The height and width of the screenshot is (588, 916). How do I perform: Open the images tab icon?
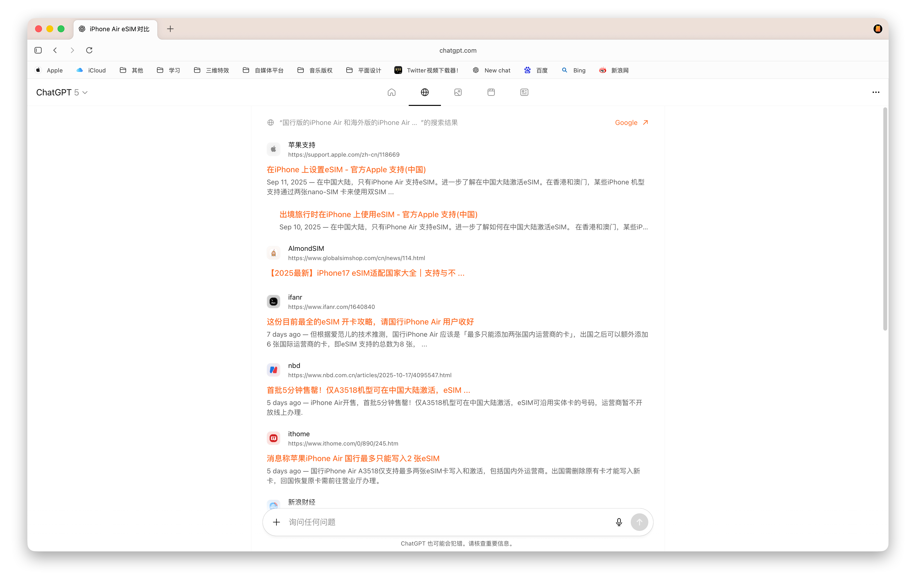click(x=458, y=92)
